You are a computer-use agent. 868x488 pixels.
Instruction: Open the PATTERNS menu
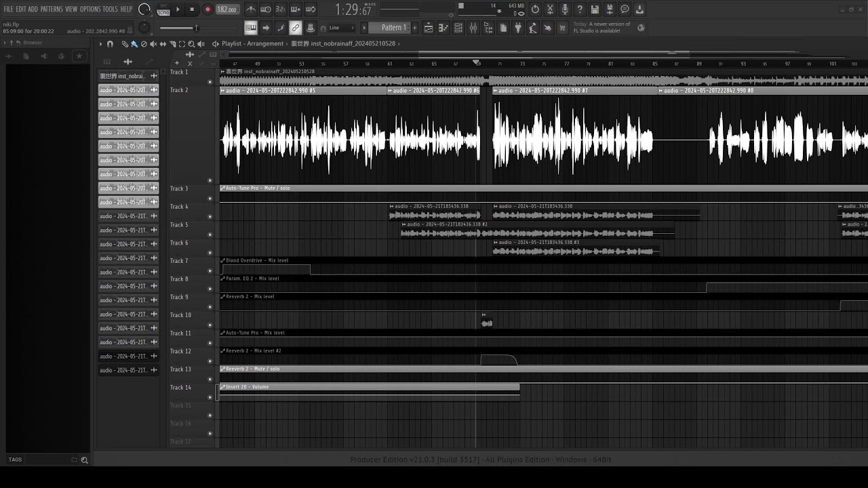[52, 9]
